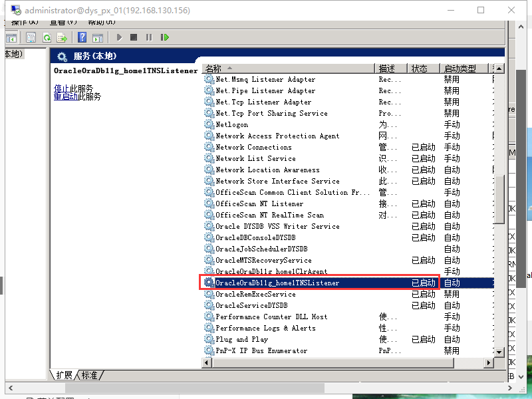Click the 停止 (Stop) service link
Viewport: 532px width, 399px height.
click(61, 88)
